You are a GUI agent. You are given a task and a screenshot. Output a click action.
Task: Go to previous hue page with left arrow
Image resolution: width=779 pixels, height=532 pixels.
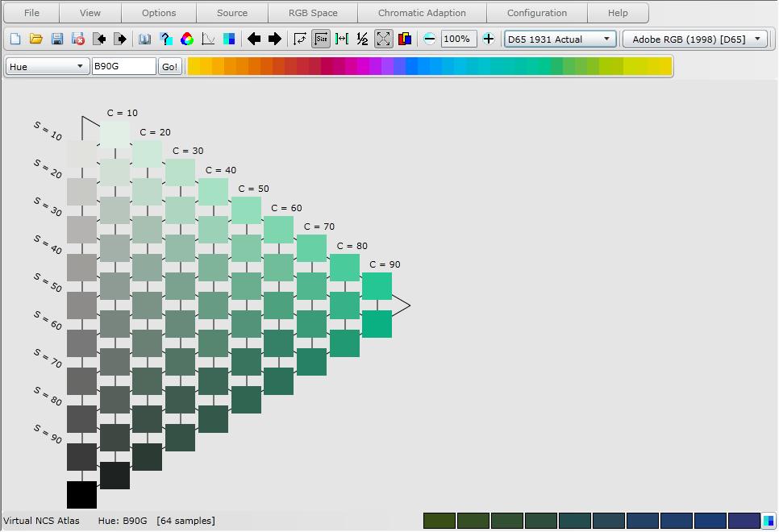click(x=254, y=39)
